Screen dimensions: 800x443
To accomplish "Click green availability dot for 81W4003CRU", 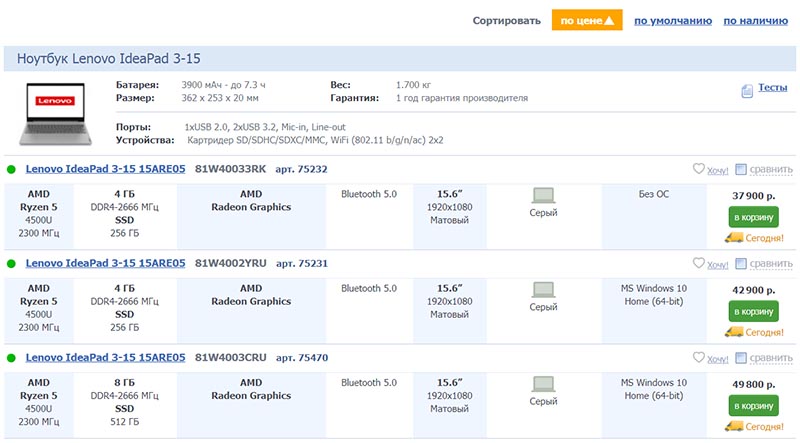I will click(x=11, y=358).
